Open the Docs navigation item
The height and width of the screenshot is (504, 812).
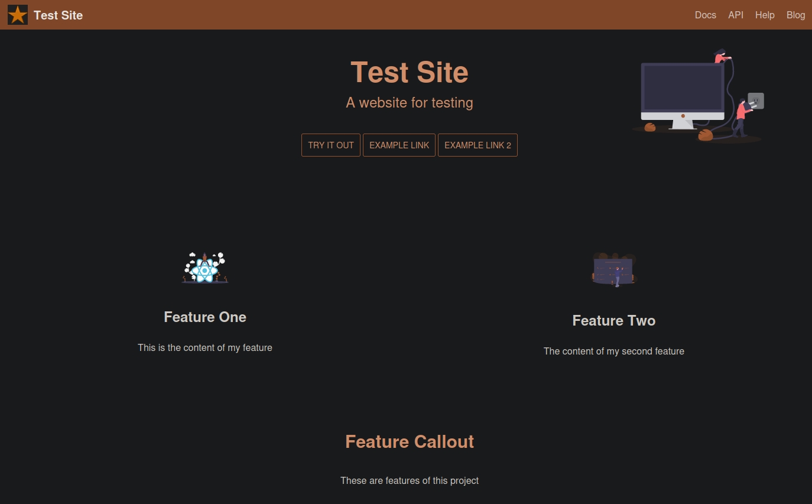pos(705,15)
